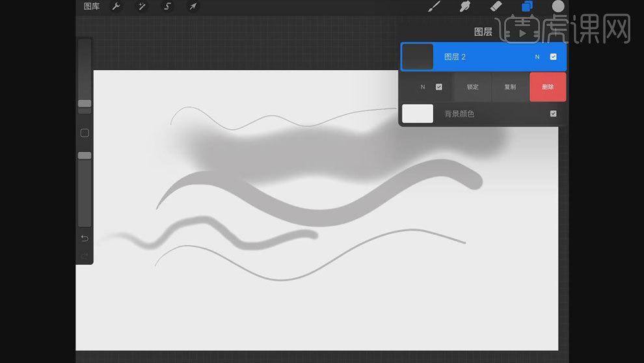This screenshot has height=363, width=644.
Task: Open the Actions wrench menu
Action: [116, 6]
